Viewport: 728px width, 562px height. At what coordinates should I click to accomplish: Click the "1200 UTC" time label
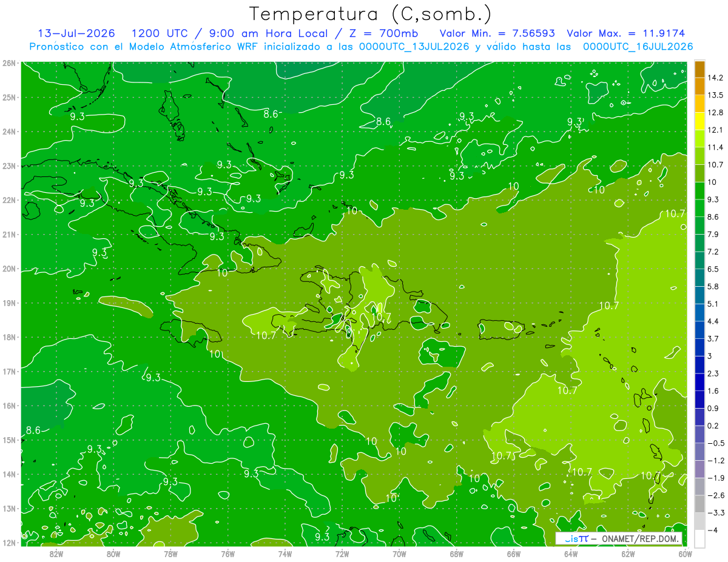click(x=158, y=33)
